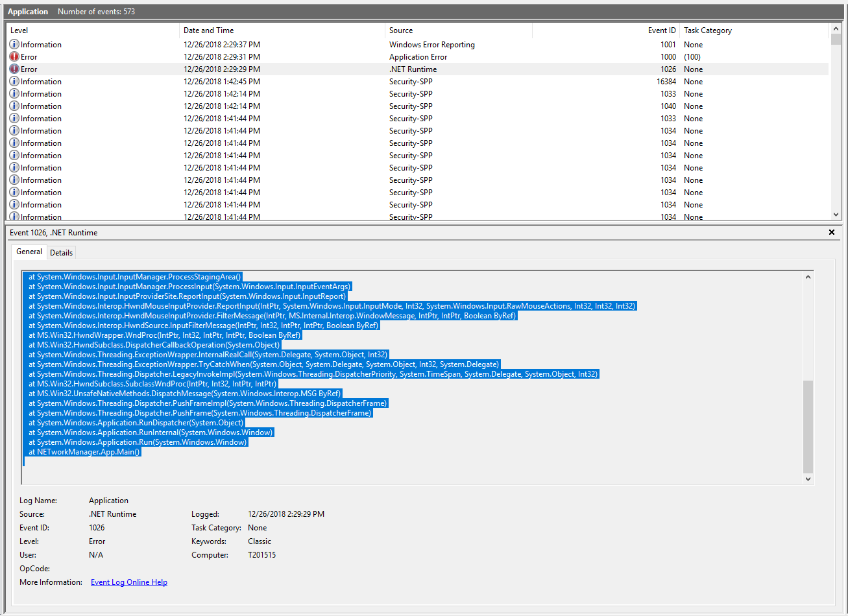This screenshot has width=848, height=616.
Task: Select the NETworkManager.App.Main stack trace line
Action: click(x=82, y=451)
